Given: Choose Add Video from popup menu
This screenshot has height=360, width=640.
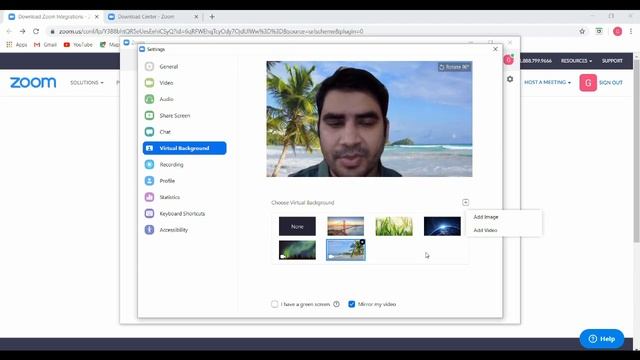Looking at the screenshot, I should tap(485, 230).
